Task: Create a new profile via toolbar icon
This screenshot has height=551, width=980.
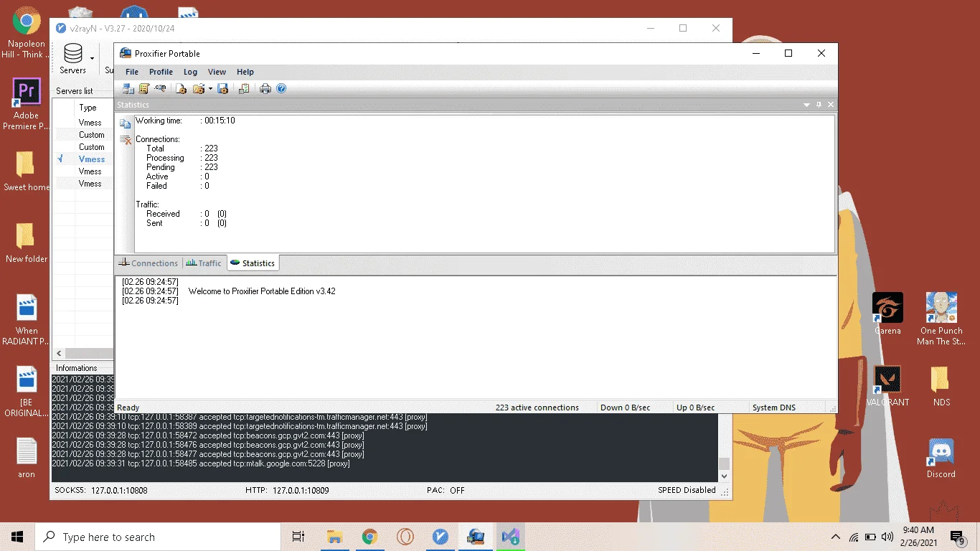Action: point(181,88)
